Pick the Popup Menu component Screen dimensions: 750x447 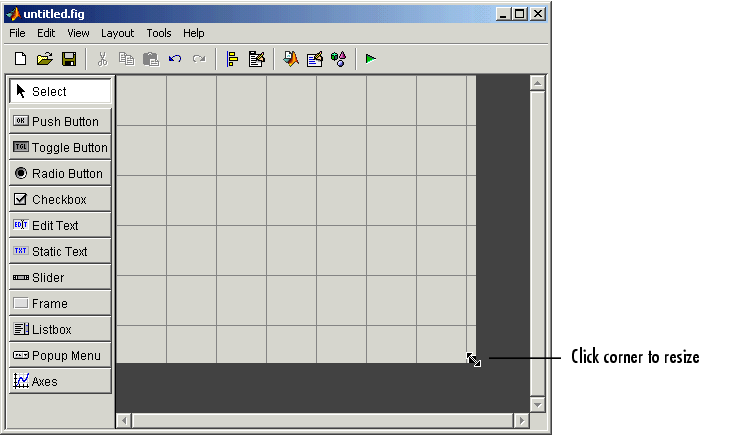[x=60, y=355]
